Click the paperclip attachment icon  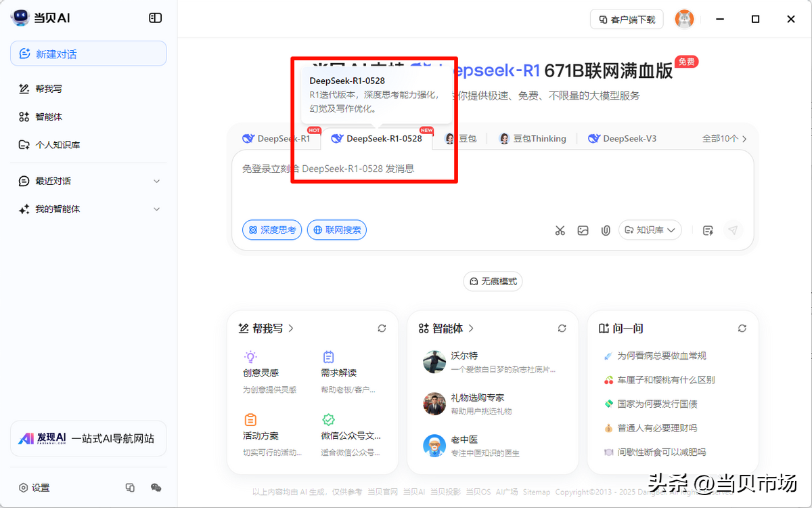pos(606,230)
